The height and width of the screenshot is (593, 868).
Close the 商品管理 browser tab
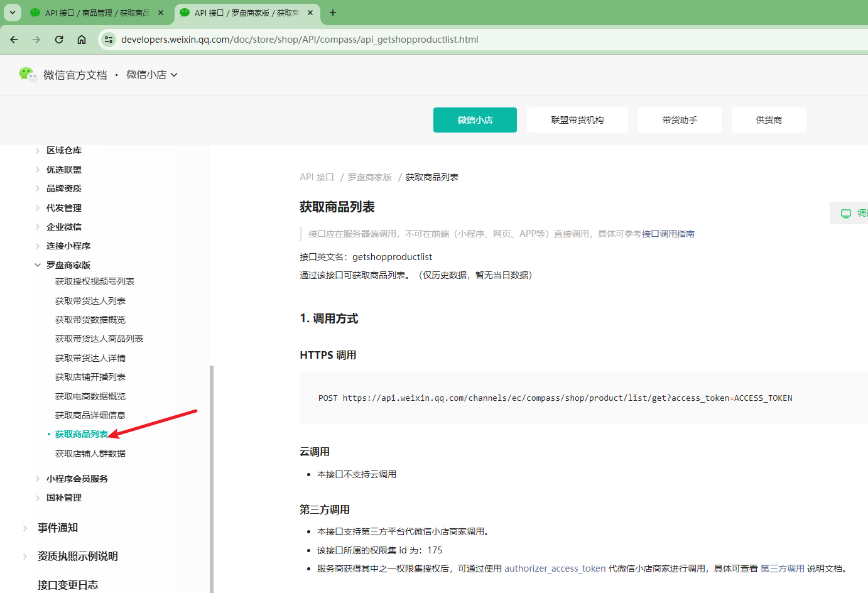coord(161,13)
